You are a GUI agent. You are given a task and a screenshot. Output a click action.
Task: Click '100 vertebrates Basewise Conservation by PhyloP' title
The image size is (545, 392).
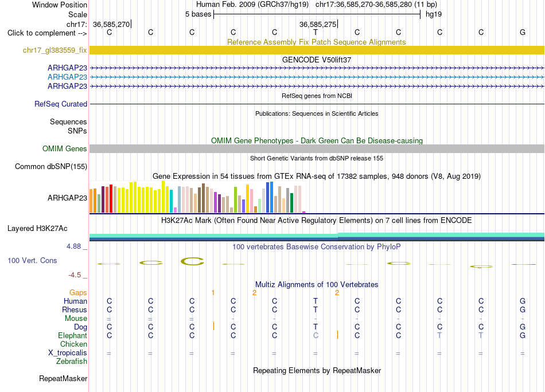coord(316,247)
